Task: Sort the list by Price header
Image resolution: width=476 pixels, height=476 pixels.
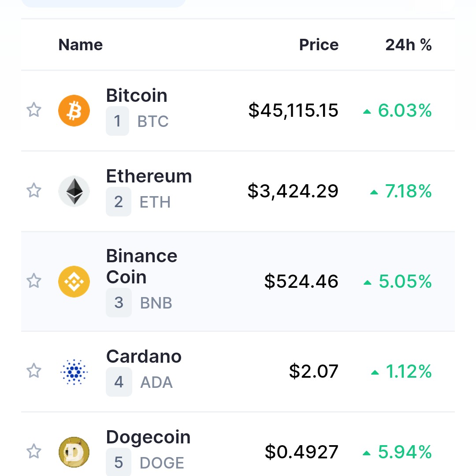Action: [x=319, y=45]
